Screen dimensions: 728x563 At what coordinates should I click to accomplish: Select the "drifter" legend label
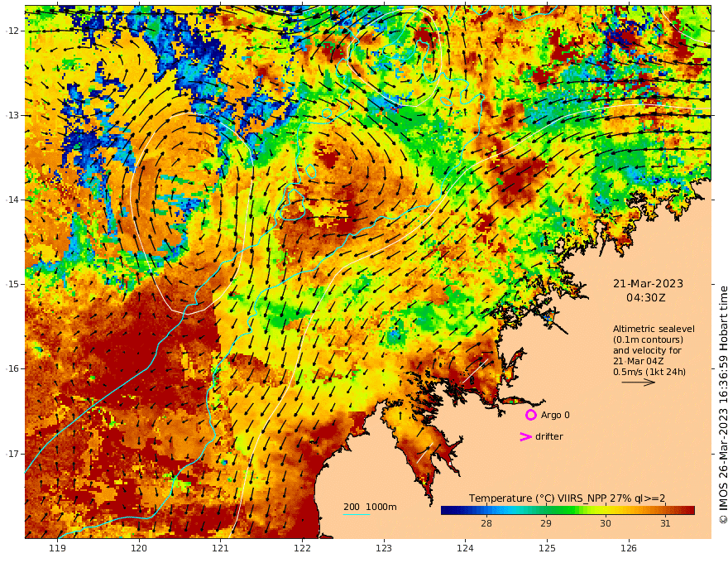click(x=549, y=436)
